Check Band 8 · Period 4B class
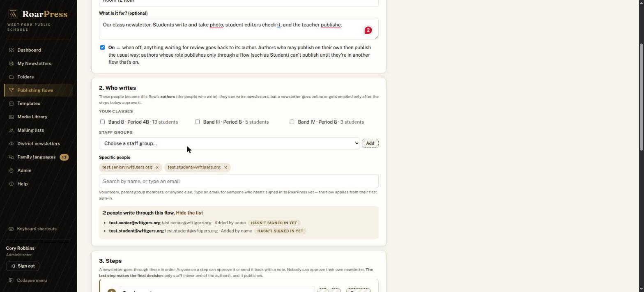Screen dimensions: 644x292 (x=102, y=122)
